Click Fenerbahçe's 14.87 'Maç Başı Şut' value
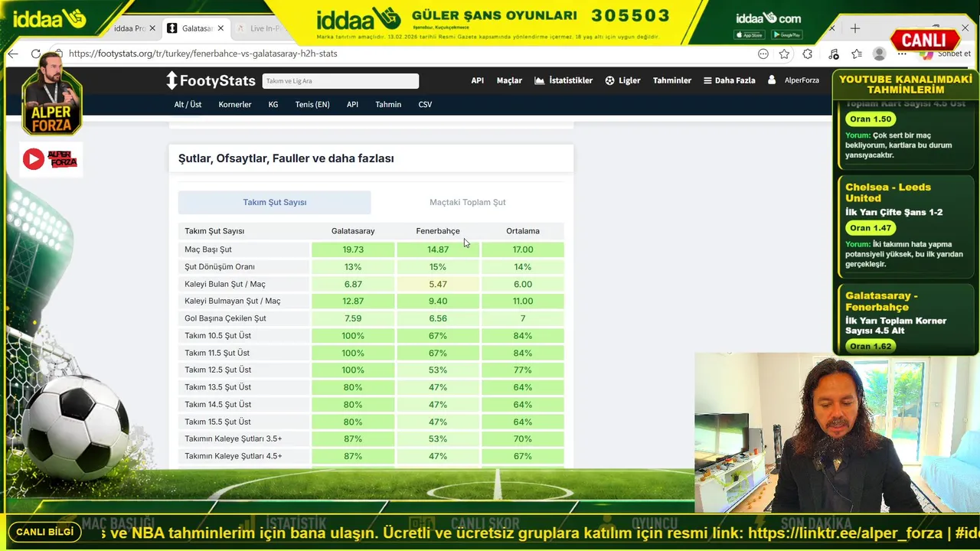Viewport: 980px width, 551px height. tap(438, 249)
